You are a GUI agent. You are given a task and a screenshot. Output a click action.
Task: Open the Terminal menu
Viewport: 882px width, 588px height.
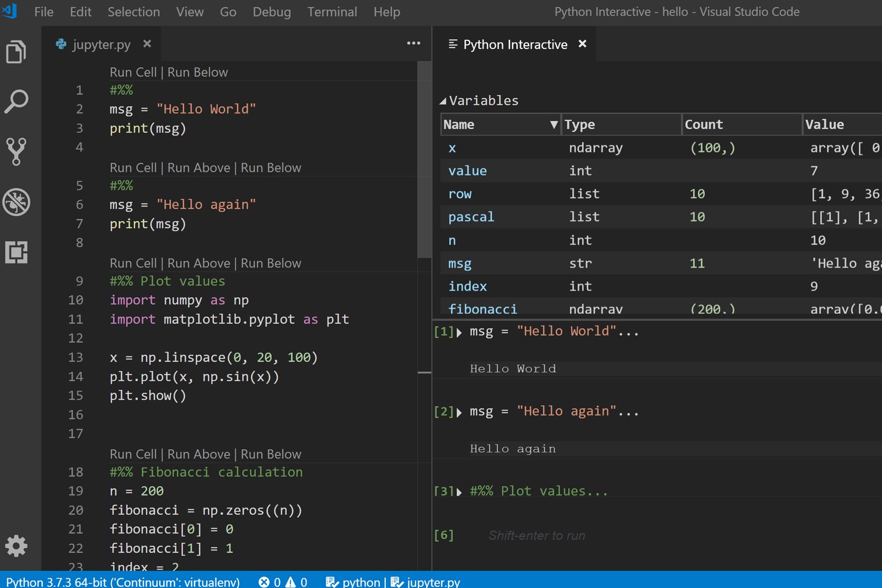coord(332,12)
